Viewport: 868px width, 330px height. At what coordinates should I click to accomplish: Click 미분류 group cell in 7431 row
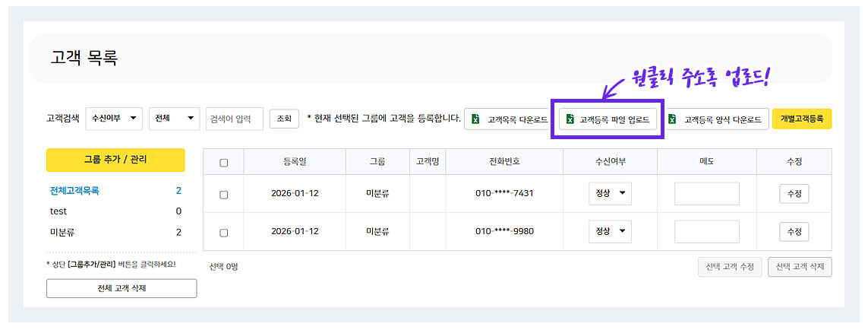tap(377, 194)
